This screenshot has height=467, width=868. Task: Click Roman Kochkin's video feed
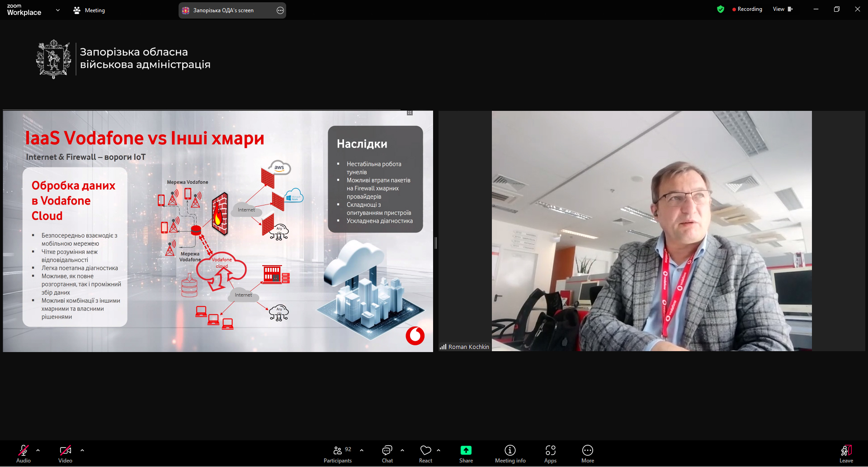(x=651, y=231)
